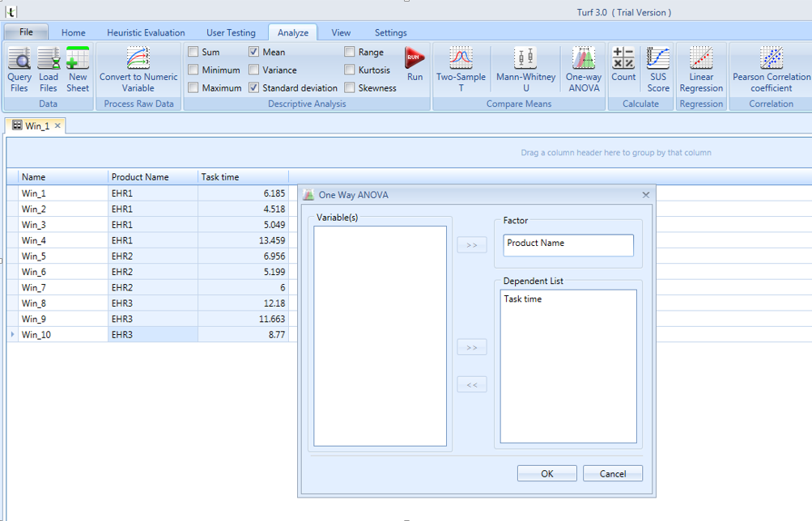Select Pearson Correlation coefficient tool

click(x=771, y=69)
